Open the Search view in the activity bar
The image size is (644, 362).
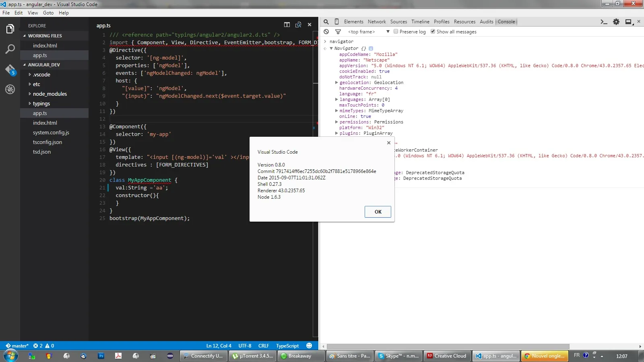10,49
